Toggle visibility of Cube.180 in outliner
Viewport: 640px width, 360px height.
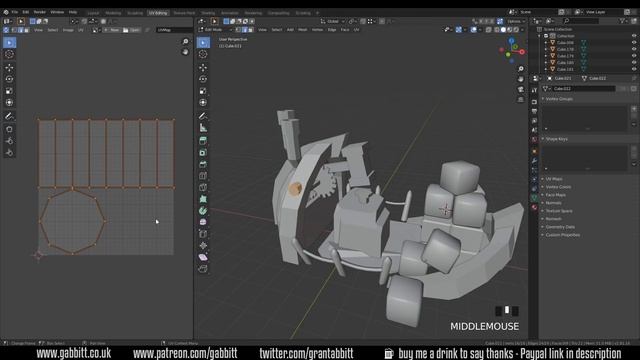pos(634,62)
